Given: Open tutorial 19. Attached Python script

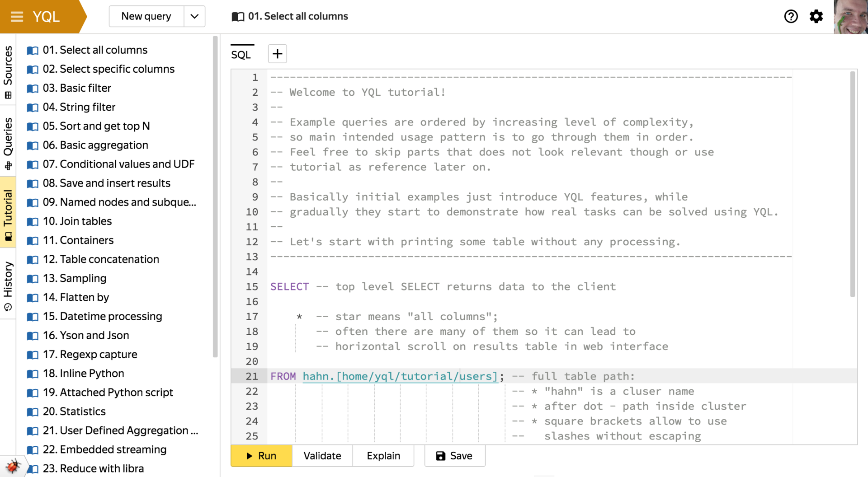Looking at the screenshot, I should coord(108,393).
